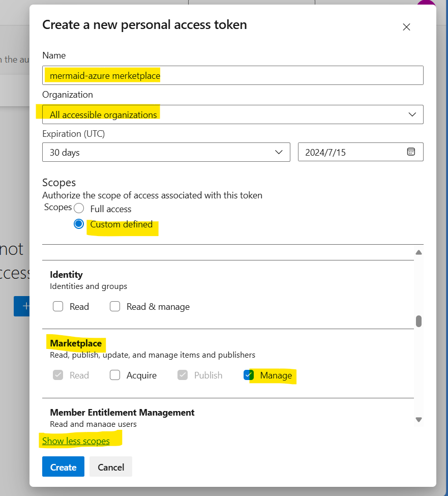Click the token Name input field
The image size is (448, 496).
[x=232, y=76]
